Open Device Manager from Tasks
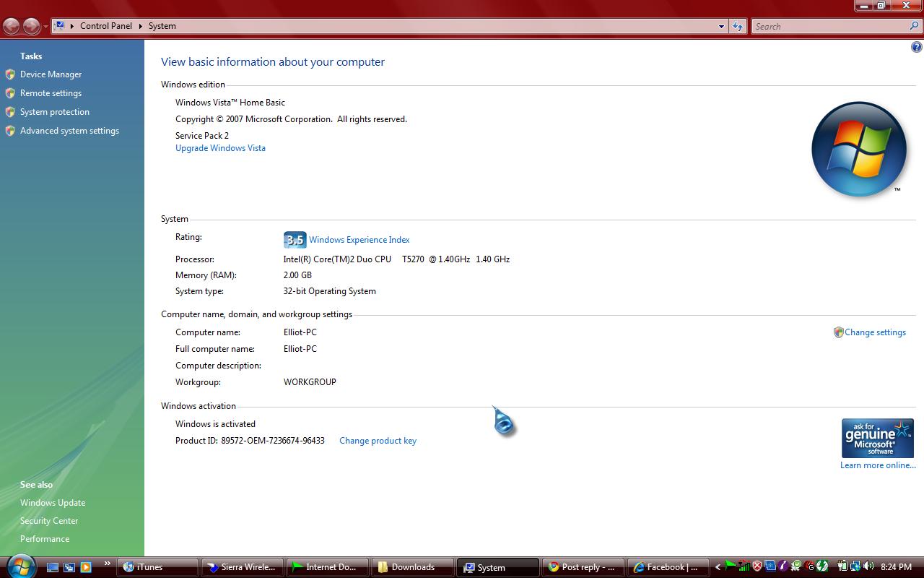 pyautogui.click(x=51, y=74)
